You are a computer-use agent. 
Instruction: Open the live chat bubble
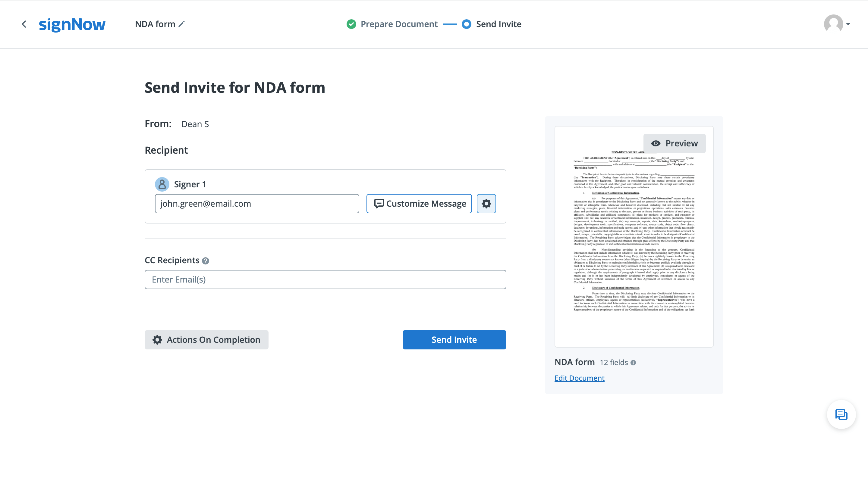(841, 414)
